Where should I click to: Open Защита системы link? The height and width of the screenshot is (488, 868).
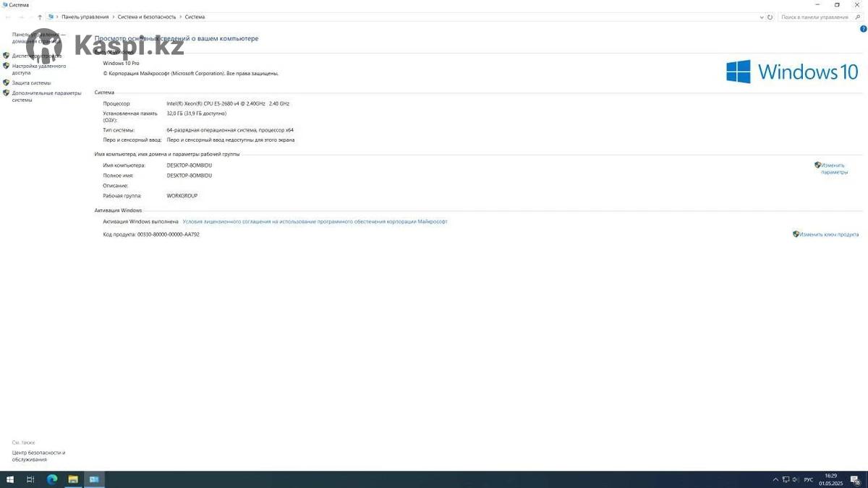(x=32, y=83)
